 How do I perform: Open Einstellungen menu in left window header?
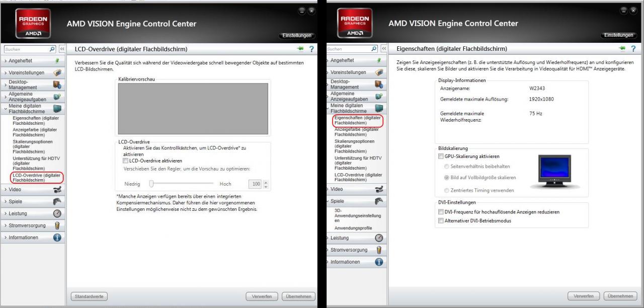click(298, 35)
